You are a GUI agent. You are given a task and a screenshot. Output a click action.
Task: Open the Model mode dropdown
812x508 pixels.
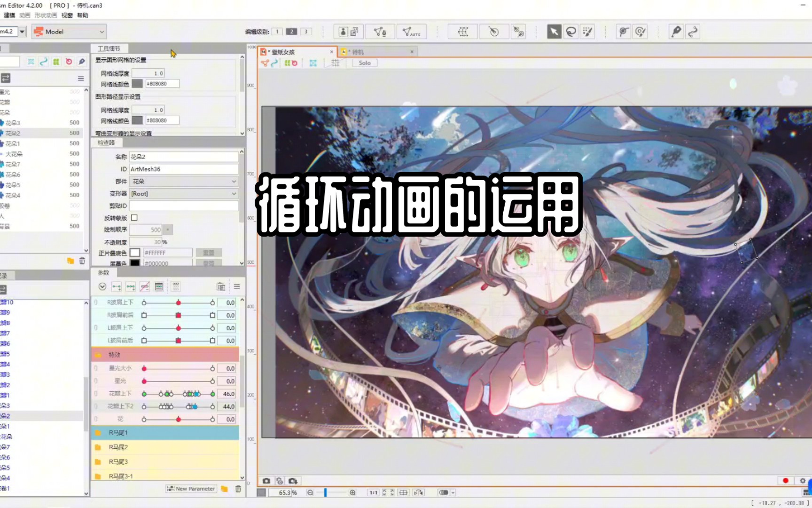69,32
